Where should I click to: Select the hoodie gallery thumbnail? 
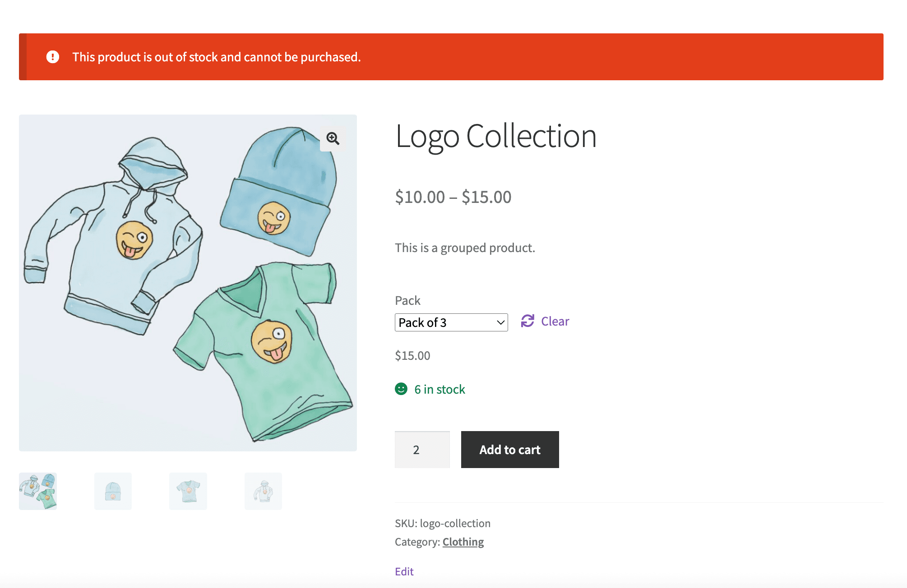264,491
